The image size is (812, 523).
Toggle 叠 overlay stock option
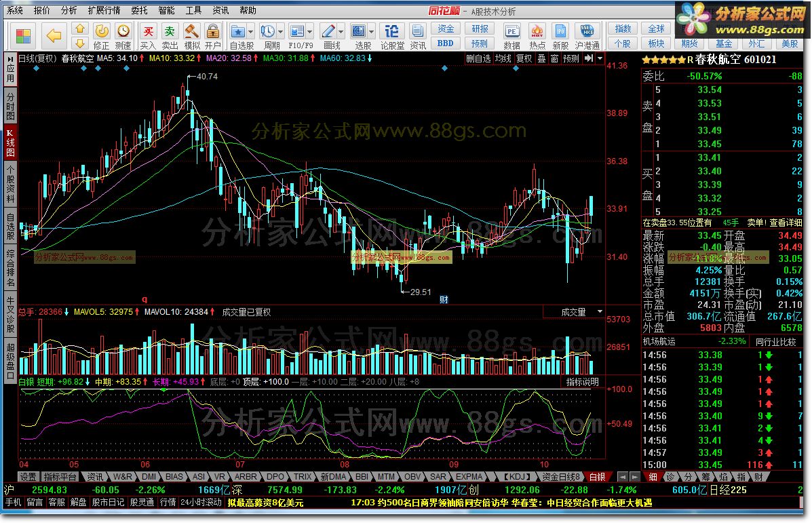[542, 58]
